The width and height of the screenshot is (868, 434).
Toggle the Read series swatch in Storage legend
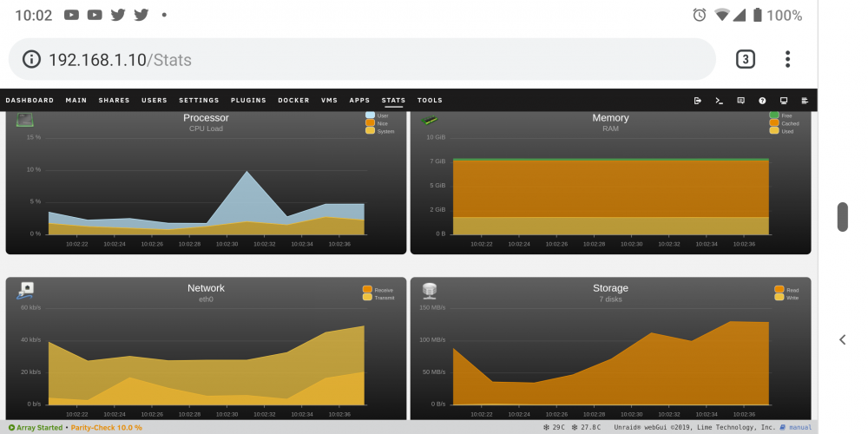coord(779,290)
